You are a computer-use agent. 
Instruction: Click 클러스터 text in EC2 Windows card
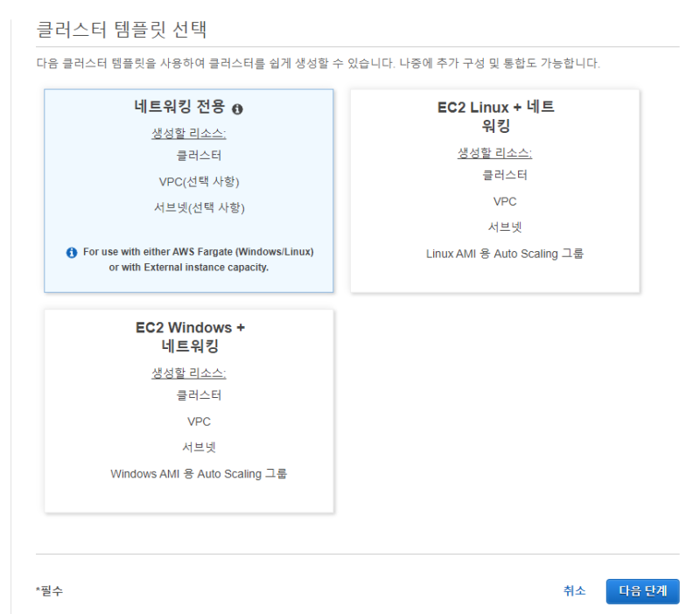(199, 395)
